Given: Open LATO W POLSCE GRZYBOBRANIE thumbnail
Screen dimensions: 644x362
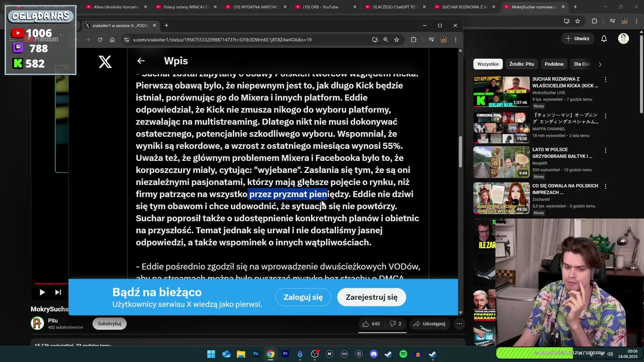Looking at the screenshot, I should point(501,162).
